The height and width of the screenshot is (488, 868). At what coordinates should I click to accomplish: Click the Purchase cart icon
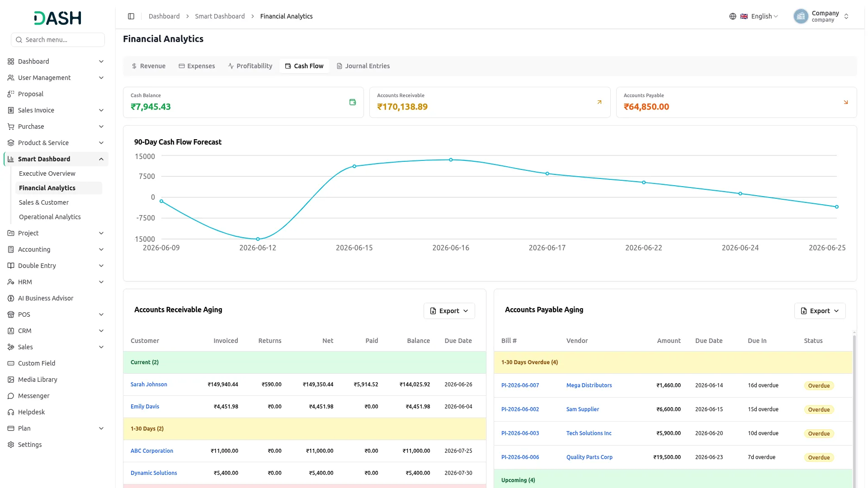[x=11, y=127]
